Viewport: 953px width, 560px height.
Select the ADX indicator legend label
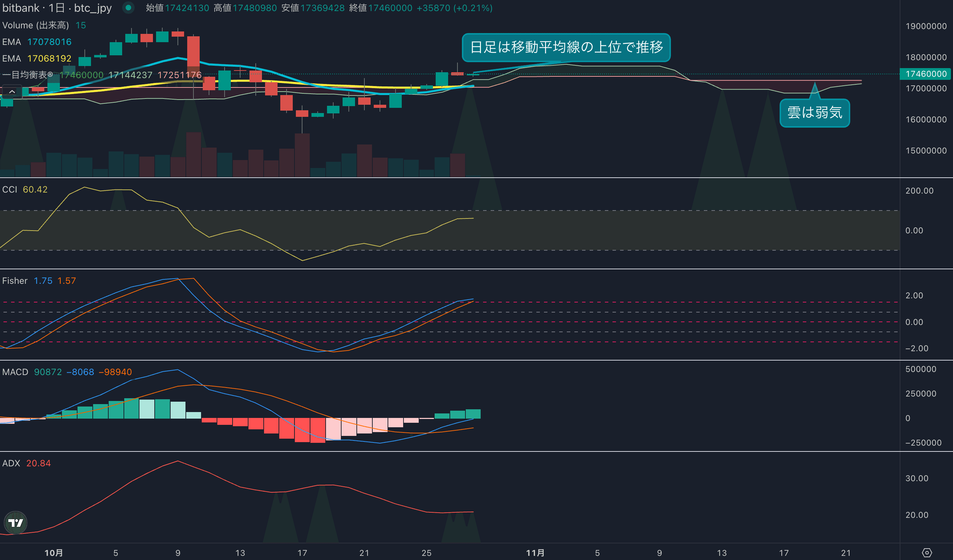click(11, 463)
